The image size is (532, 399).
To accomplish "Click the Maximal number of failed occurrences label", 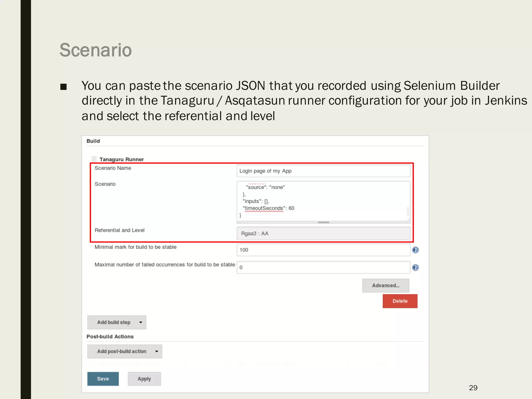I will (x=165, y=264).
